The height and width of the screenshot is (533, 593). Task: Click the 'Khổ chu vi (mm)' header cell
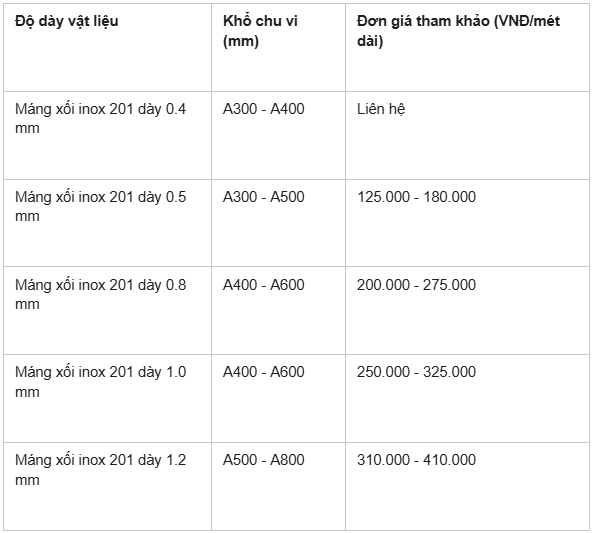(x=278, y=48)
